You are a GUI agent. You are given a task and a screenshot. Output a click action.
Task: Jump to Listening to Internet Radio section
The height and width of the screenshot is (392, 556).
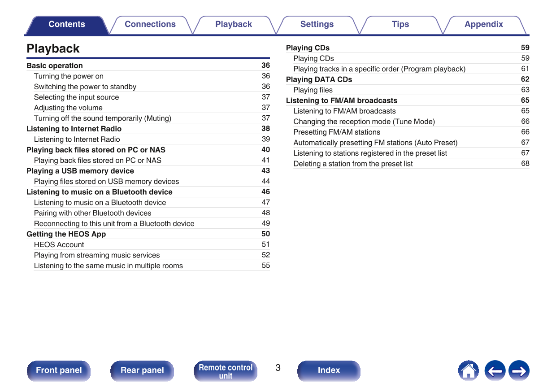pos(74,129)
